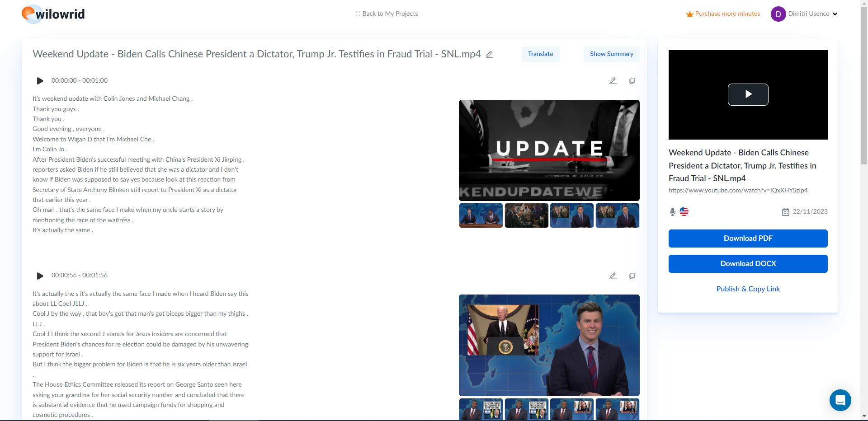Click Publish & Copy Link
The image size is (868, 421).
[748, 289]
